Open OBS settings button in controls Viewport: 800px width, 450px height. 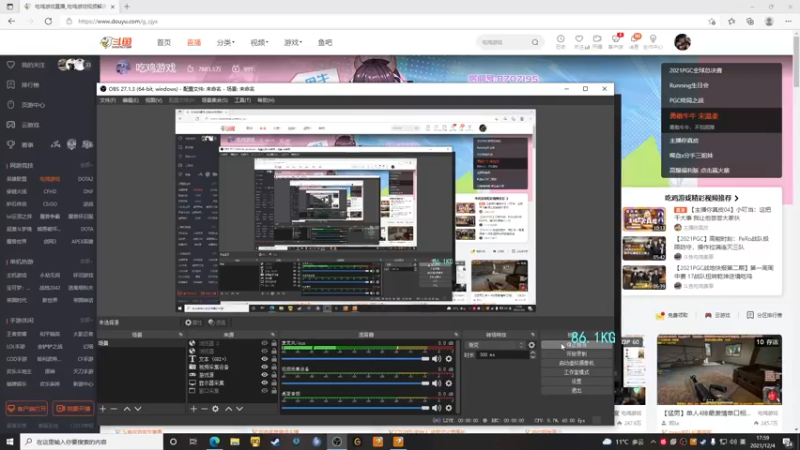pyautogui.click(x=577, y=382)
